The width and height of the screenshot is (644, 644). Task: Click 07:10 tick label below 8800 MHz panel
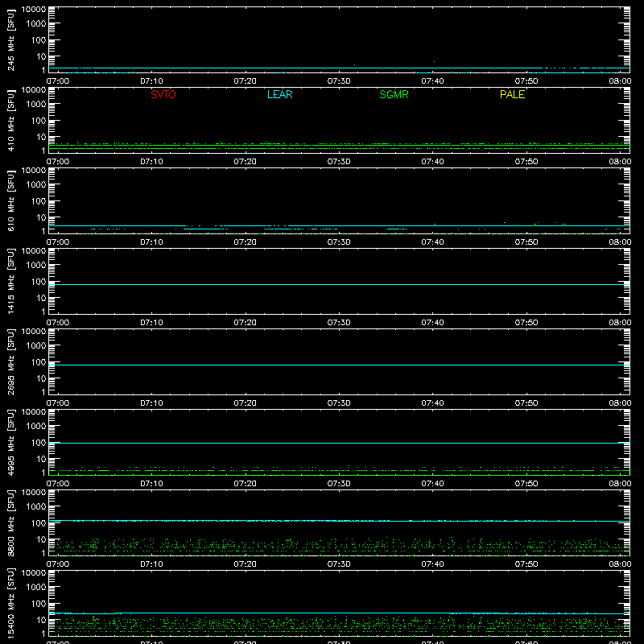151,564
